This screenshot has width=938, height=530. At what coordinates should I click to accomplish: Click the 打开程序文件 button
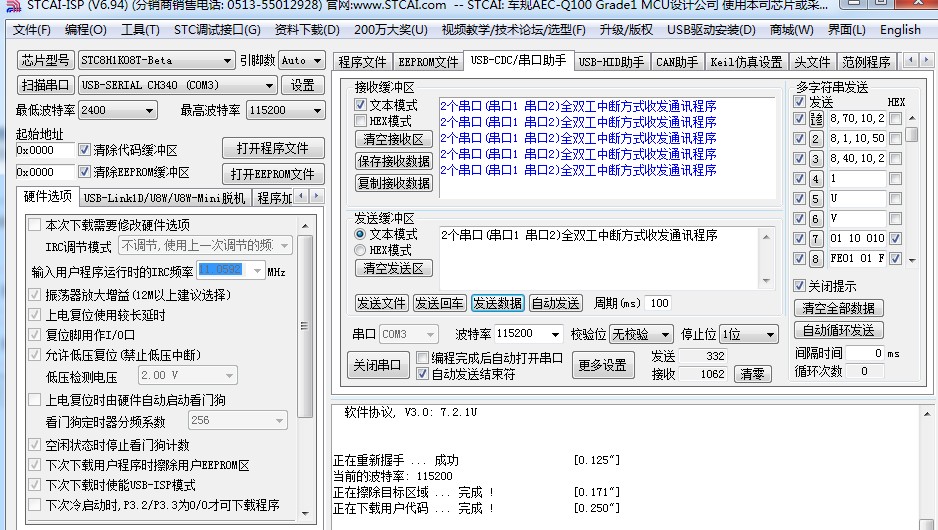273,148
